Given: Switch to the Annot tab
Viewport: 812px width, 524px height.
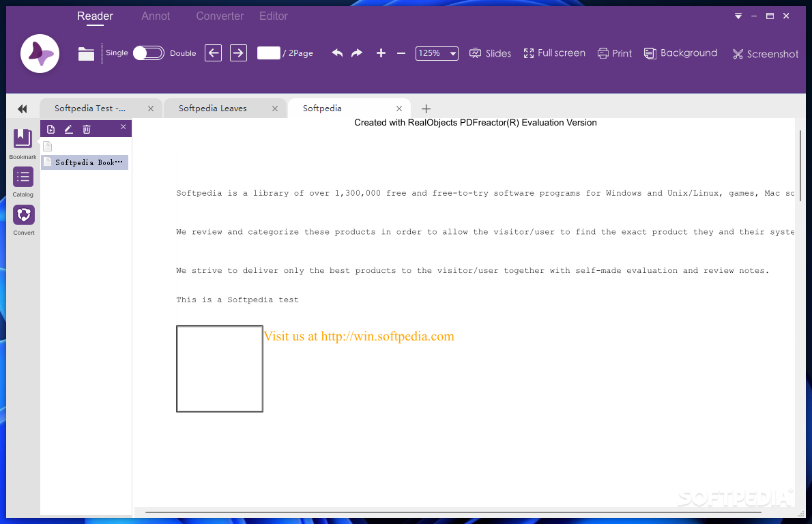Looking at the screenshot, I should tap(156, 16).
